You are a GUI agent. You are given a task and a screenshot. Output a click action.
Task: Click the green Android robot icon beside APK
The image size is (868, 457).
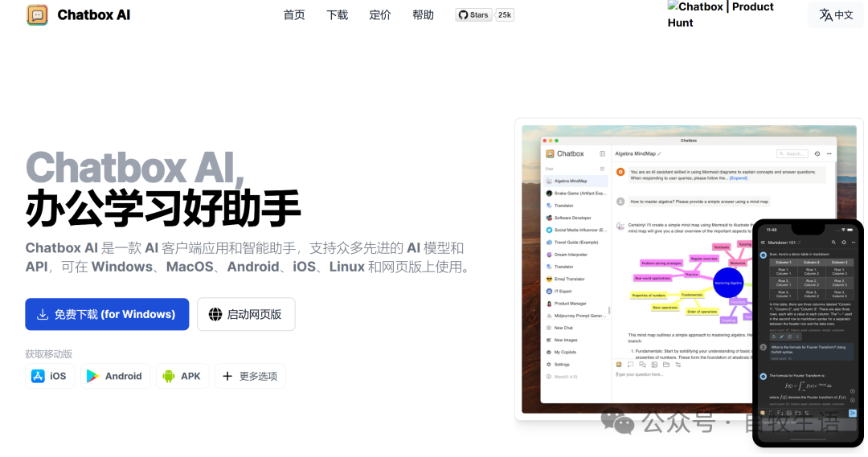tap(168, 376)
